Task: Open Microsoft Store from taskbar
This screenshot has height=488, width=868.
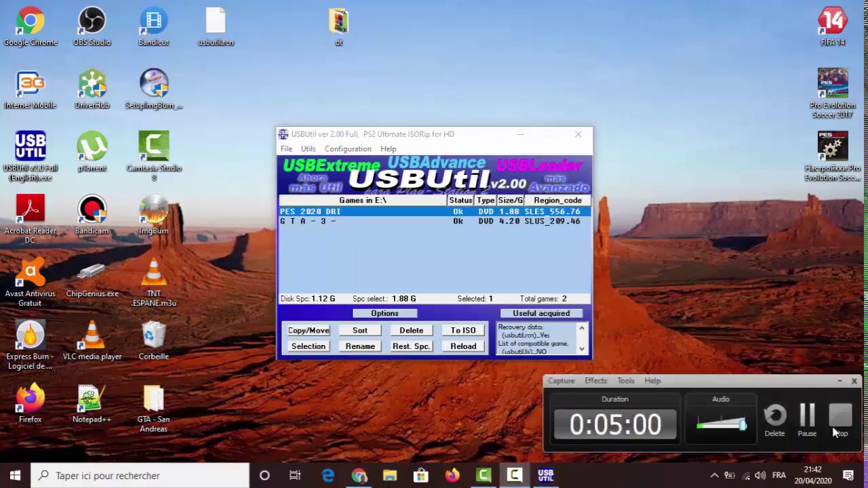Action: click(420, 476)
